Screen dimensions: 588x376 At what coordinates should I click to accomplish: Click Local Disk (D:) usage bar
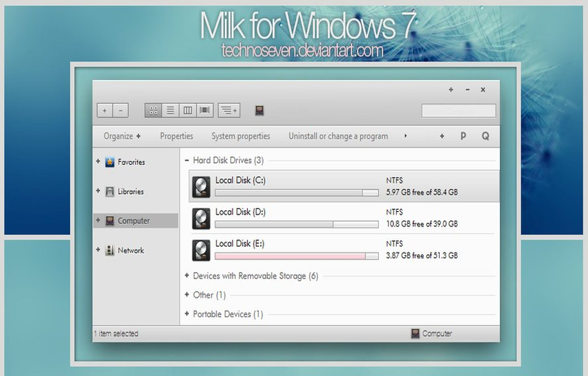coord(296,224)
